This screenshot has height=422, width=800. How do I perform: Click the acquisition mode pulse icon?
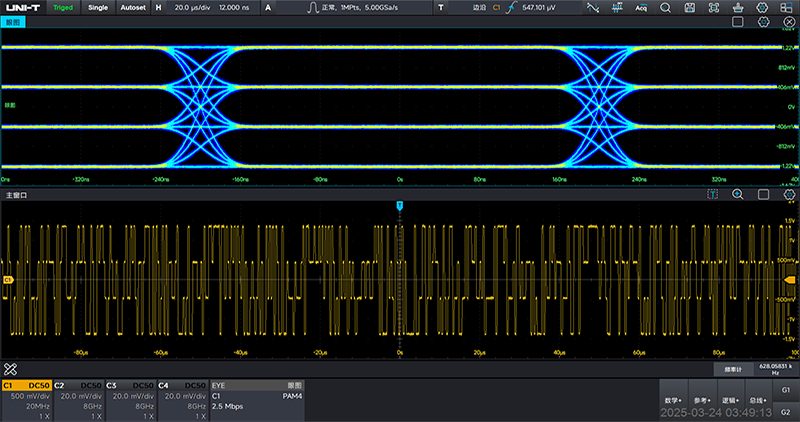click(313, 8)
